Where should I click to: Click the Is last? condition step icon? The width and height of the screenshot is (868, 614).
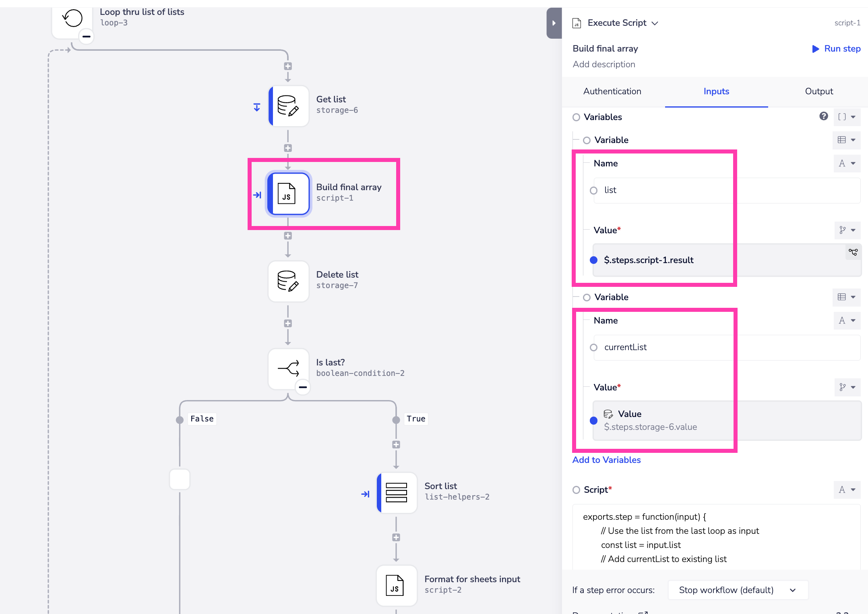tap(288, 368)
